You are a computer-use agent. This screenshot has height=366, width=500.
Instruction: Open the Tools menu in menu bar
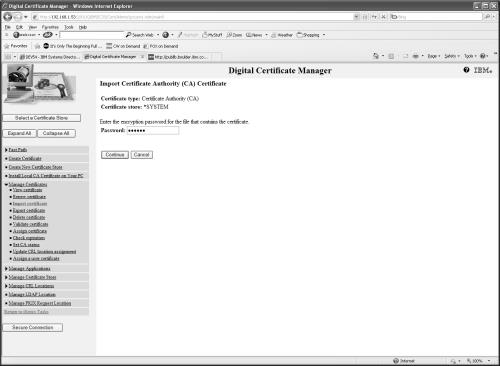pyautogui.click(x=69, y=27)
